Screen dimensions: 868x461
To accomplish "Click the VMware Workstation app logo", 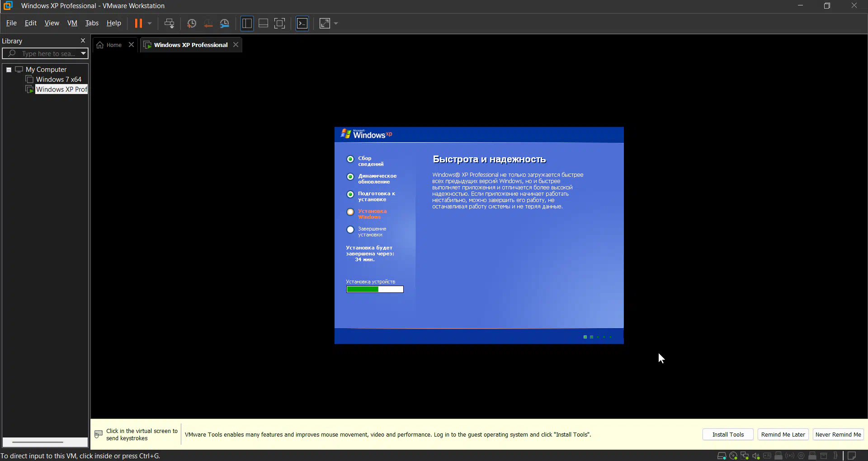I will pyautogui.click(x=8, y=5).
